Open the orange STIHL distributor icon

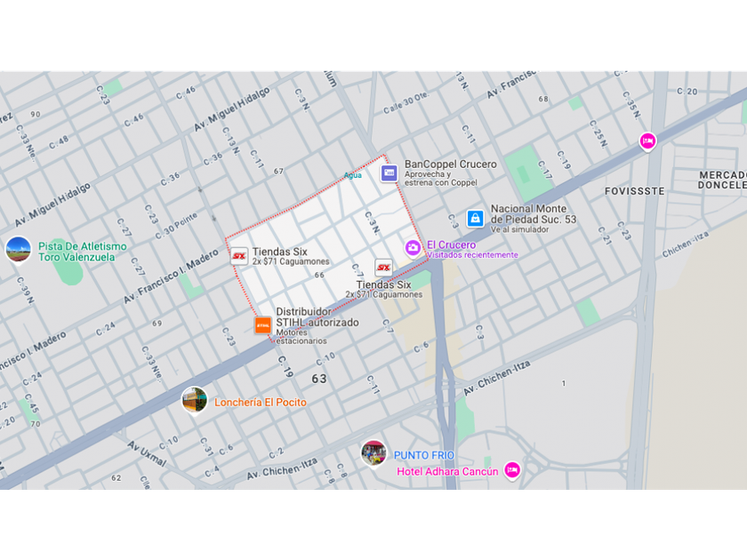click(263, 325)
